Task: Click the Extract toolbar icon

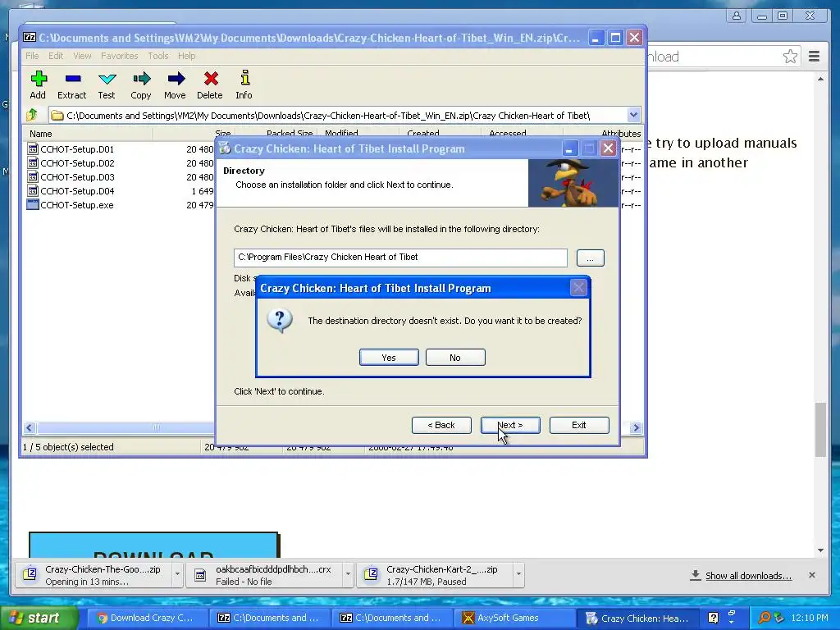Action: 72,85
